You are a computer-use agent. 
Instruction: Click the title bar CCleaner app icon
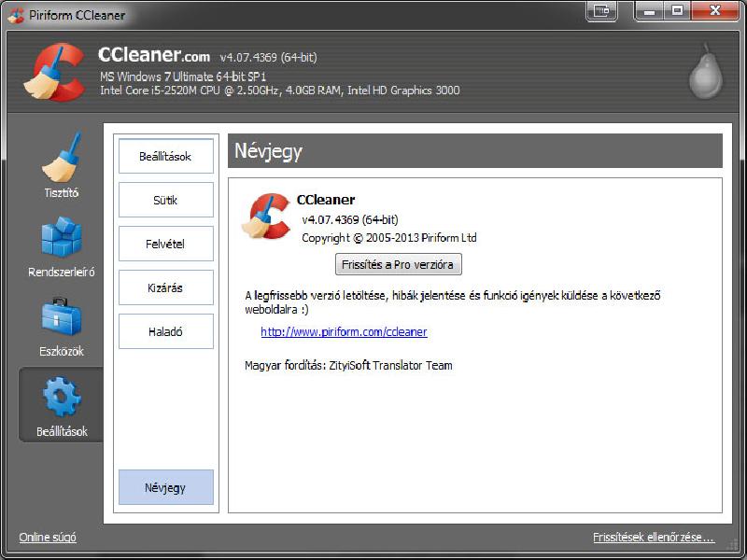pyautogui.click(x=16, y=15)
